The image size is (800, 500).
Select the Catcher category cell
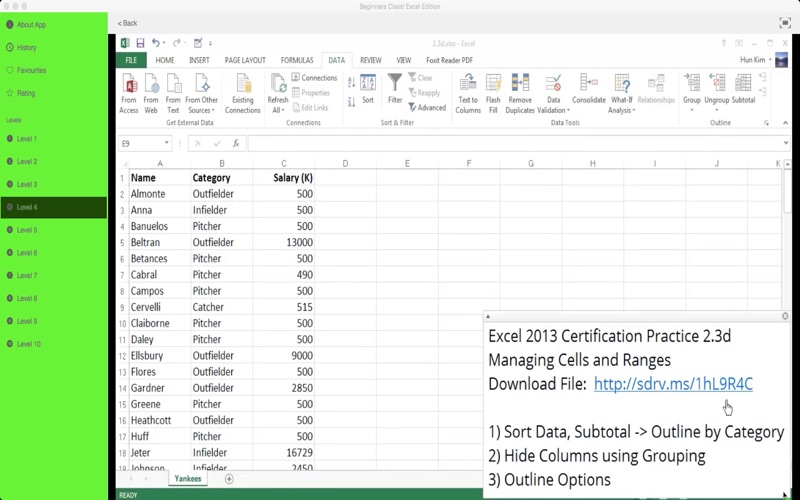tap(222, 307)
